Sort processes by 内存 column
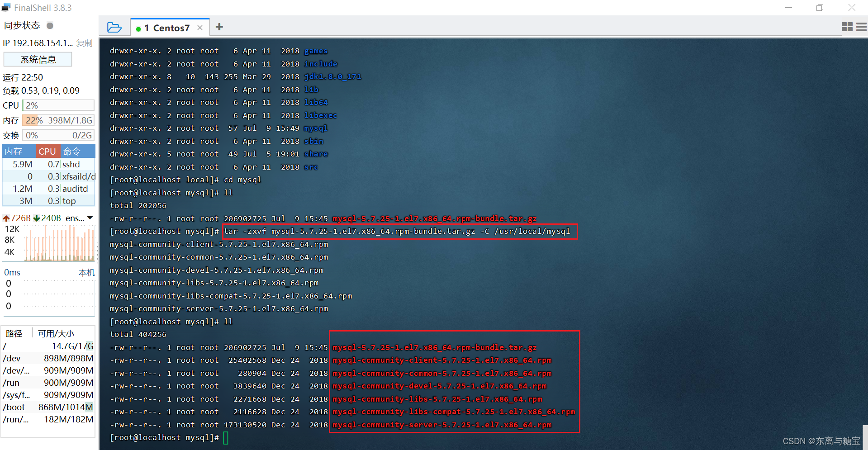 (x=19, y=151)
